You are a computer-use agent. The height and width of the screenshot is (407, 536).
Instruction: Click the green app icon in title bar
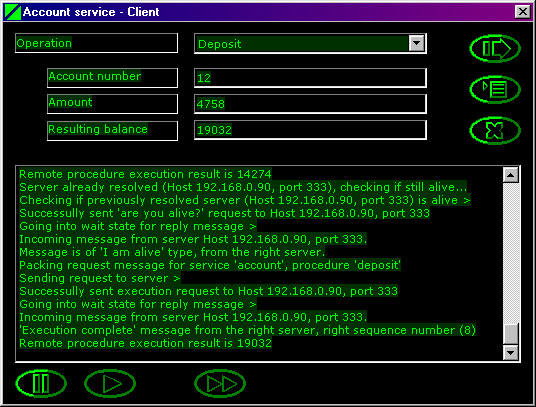coord(13,12)
